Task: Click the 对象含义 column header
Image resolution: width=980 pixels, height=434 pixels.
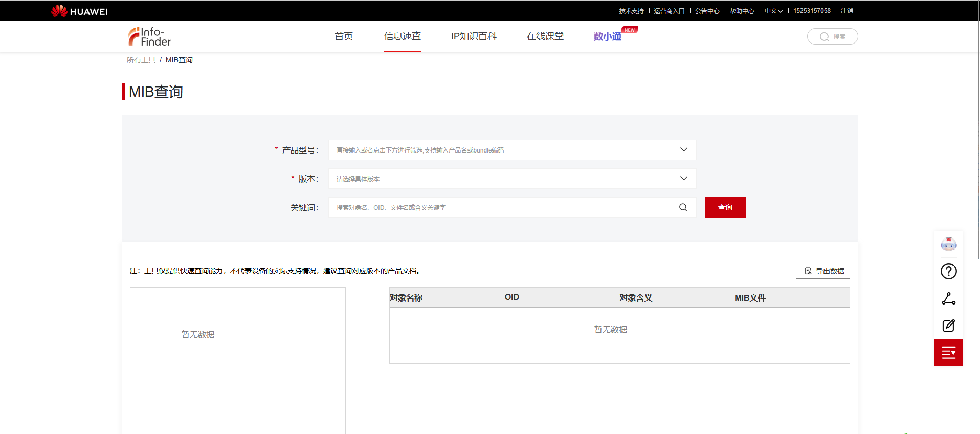Action: 636,298
